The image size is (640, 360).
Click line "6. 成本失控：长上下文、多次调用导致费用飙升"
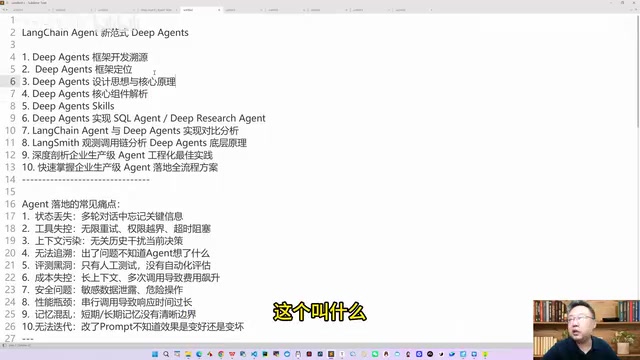pos(121,278)
